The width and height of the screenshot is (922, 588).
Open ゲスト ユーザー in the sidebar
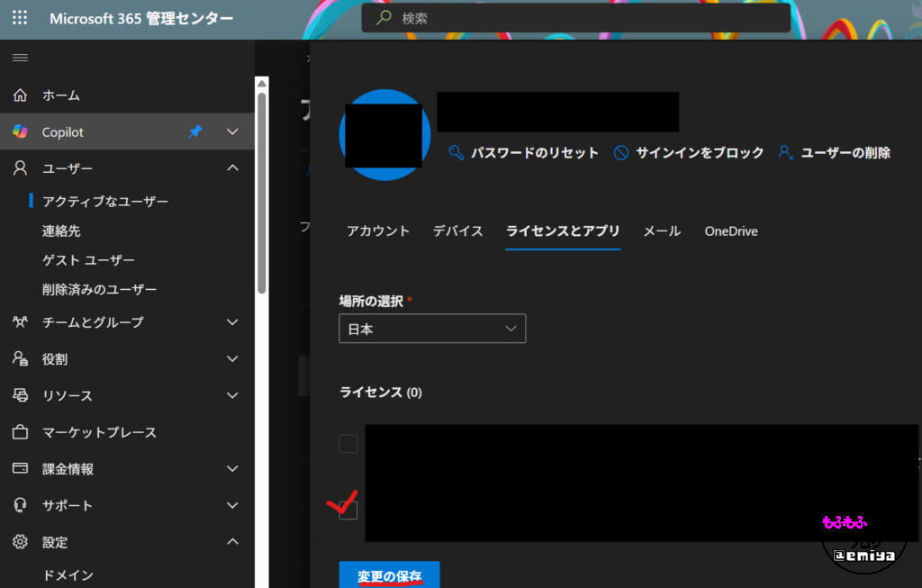88,260
